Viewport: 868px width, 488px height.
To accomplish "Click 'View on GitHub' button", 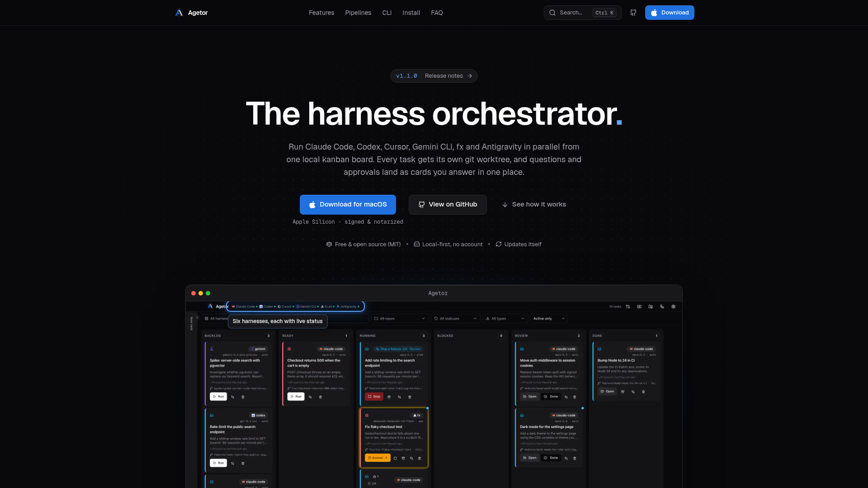I will tap(448, 205).
